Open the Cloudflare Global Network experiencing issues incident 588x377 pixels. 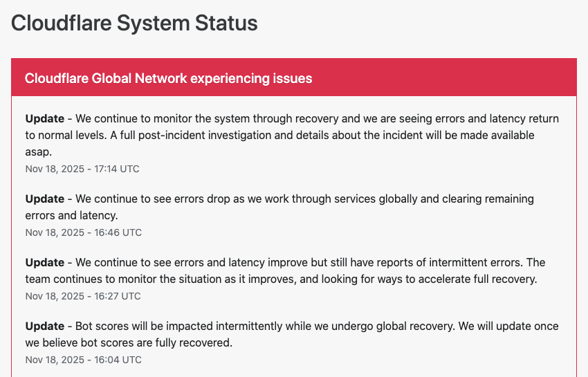(x=168, y=78)
